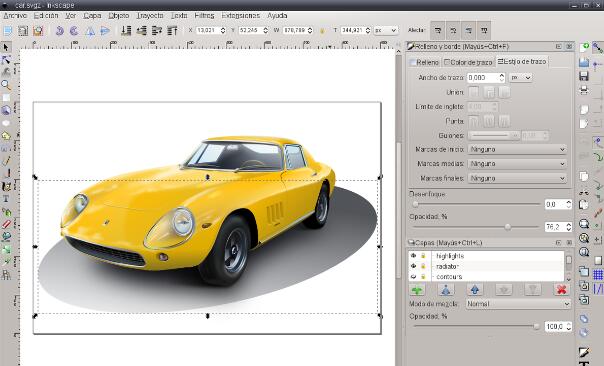Click the Desenfoque value spinner
This screenshot has height=366, width=604.
(x=569, y=204)
